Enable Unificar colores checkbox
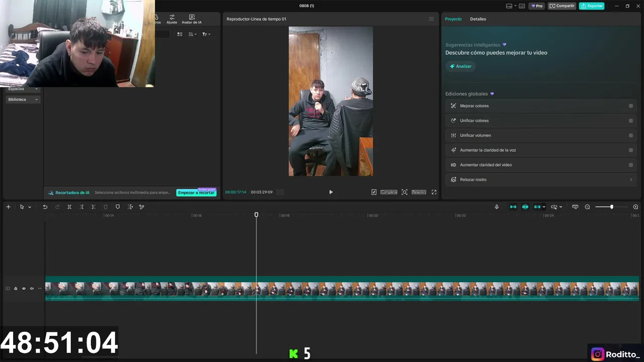Image resolution: width=644 pixels, height=362 pixels. pos(631,121)
